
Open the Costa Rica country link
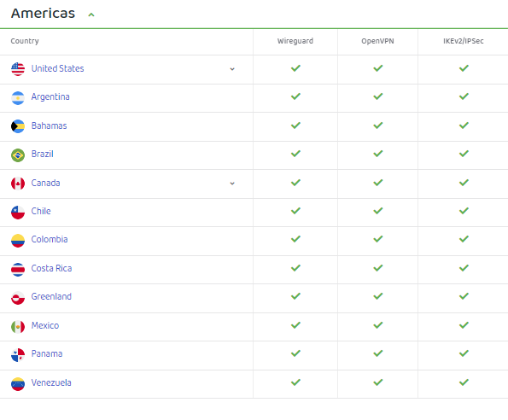[51, 268]
